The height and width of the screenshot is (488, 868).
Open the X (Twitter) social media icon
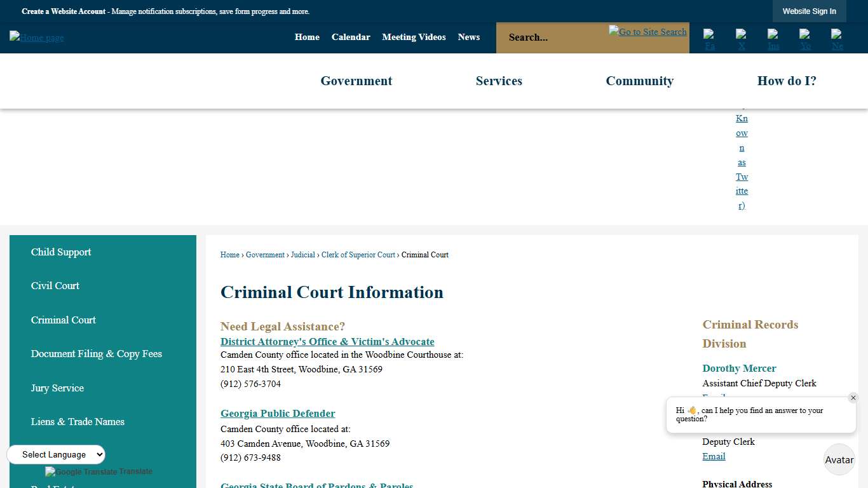coord(742,37)
